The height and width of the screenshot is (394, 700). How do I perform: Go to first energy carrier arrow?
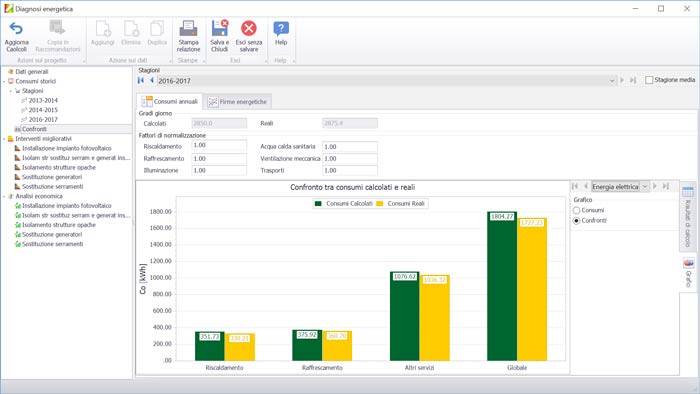[575, 186]
